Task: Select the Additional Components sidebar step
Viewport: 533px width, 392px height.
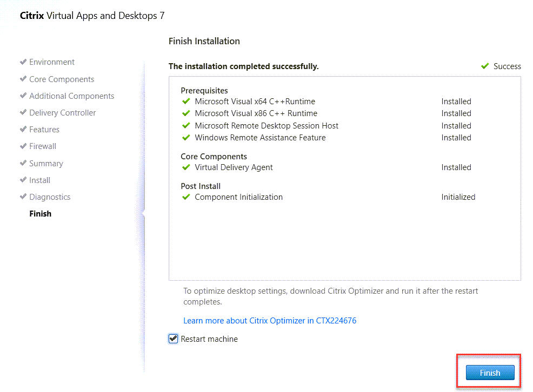Action: coord(71,96)
